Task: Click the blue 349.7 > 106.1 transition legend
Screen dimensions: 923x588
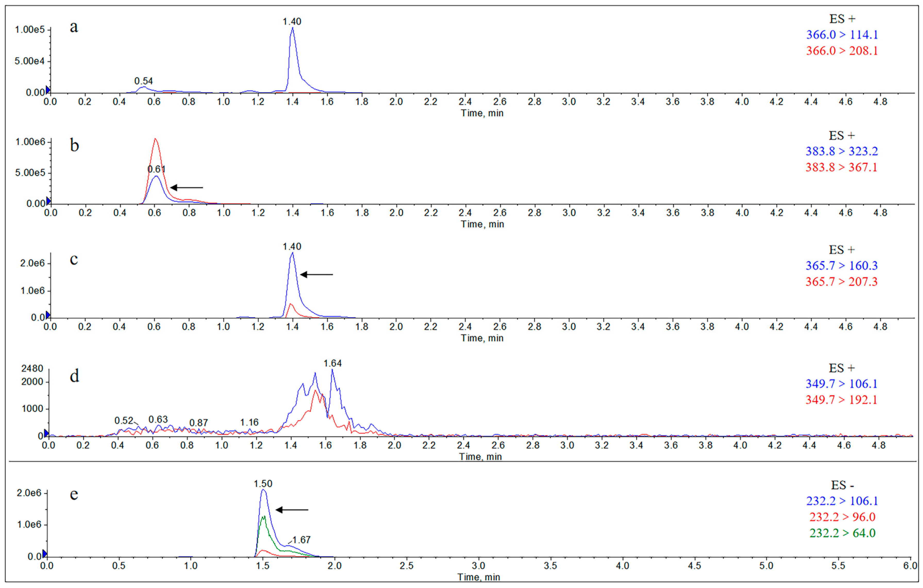Action: 841,384
